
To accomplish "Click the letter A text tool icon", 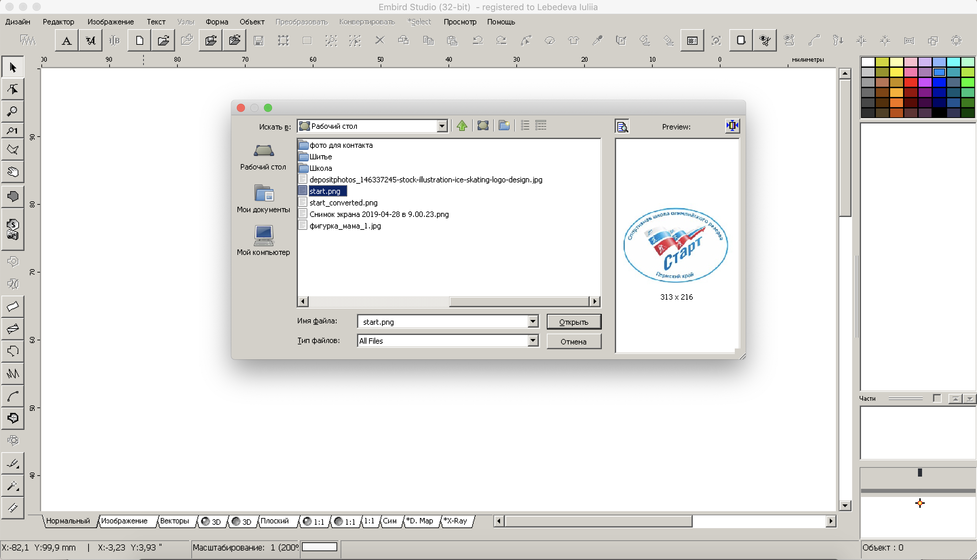I will pyautogui.click(x=66, y=40).
